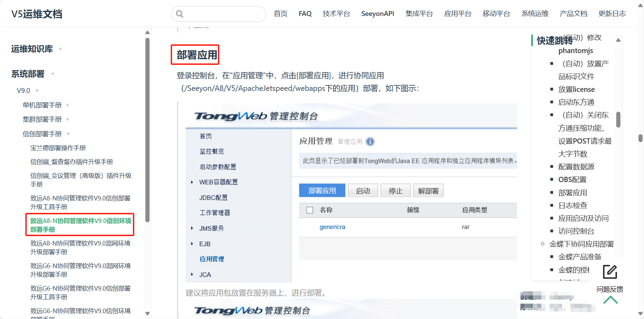The image size is (644, 319).
Task: Open the FAQ nav item
Action: [305, 14]
